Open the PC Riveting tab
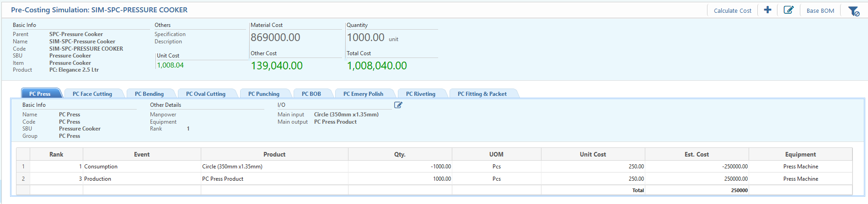This screenshot has height=204, width=868. tap(421, 94)
